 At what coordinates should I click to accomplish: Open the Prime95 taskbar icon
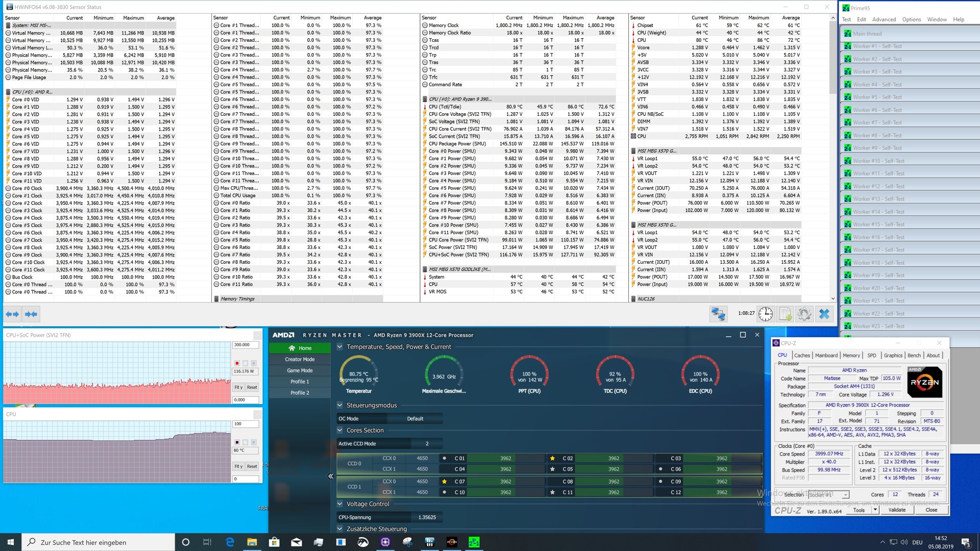[474, 542]
